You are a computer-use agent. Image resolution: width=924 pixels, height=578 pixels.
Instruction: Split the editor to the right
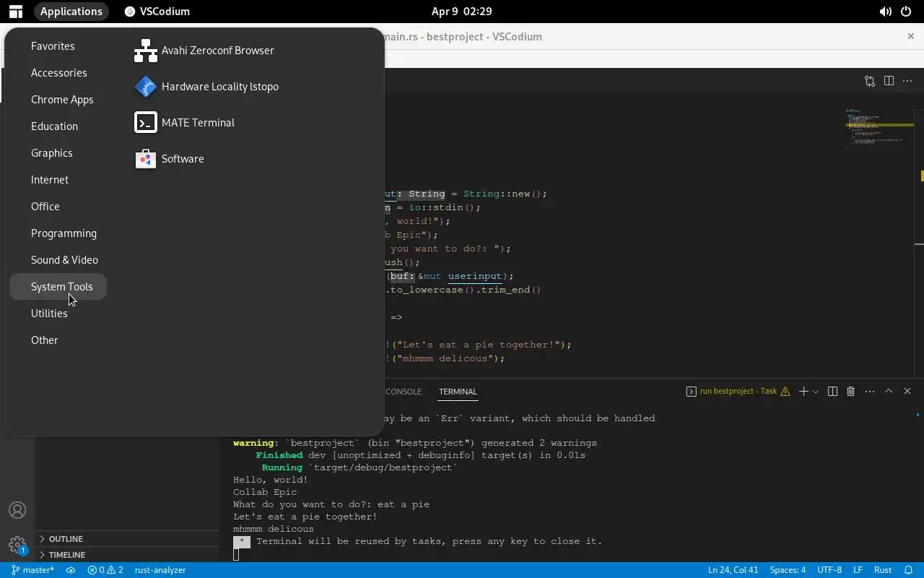(889, 81)
